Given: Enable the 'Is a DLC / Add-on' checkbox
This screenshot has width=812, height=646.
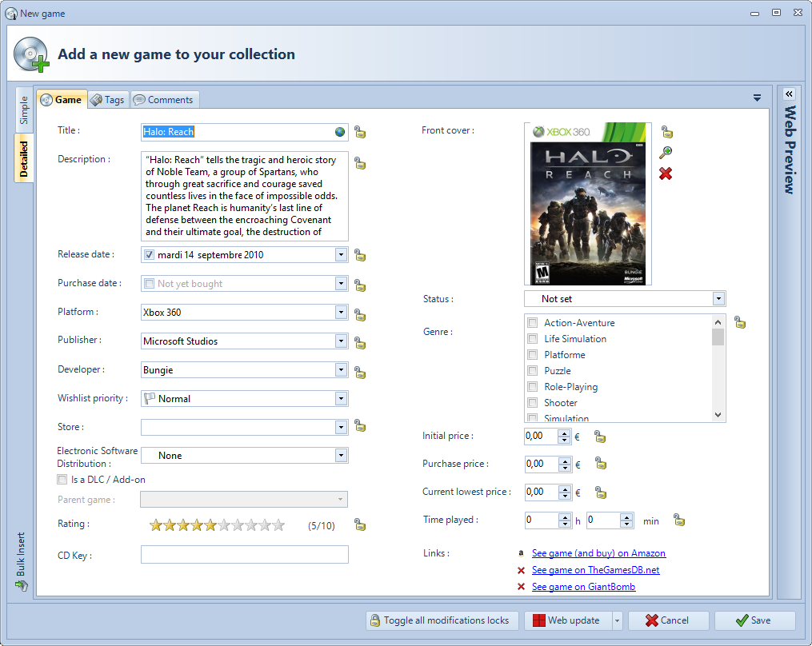Looking at the screenshot, I should click(62, 480).
